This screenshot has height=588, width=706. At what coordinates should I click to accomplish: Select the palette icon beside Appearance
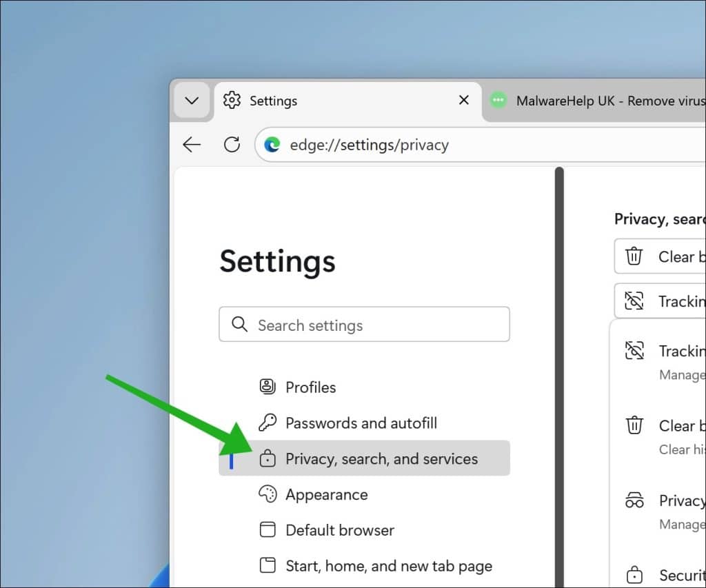[x=269, y=494]
